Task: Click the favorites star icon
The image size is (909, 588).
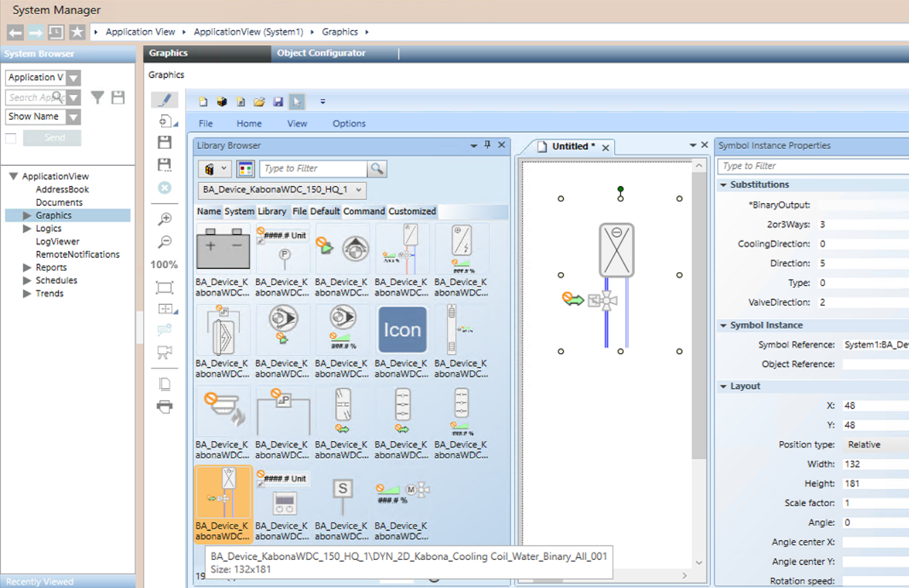Action: pyautogui.click(x=77, y=32)
